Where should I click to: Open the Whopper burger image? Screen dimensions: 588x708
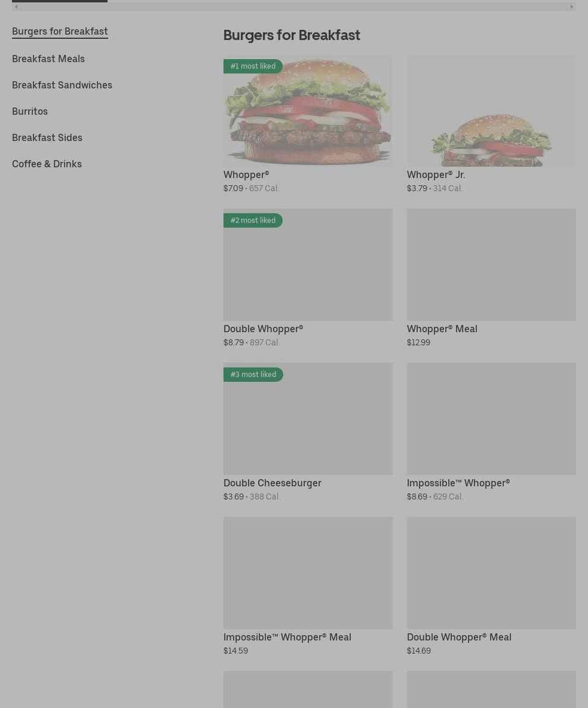tap(308, 111)
